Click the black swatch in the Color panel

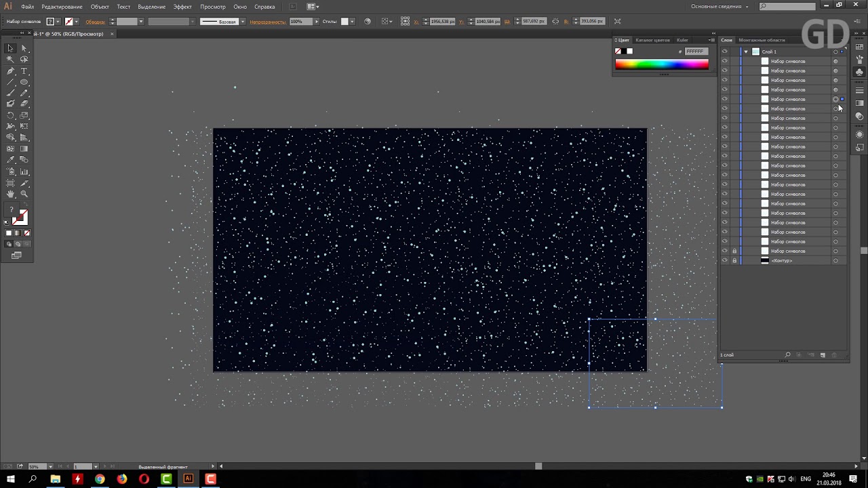coord(624,52)
